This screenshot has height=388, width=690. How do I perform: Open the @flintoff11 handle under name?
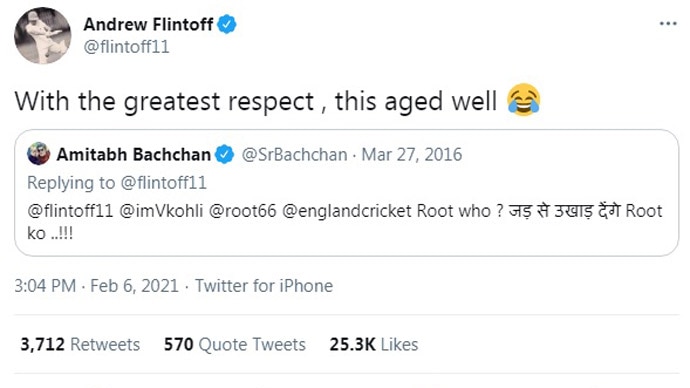click(126, 47)
